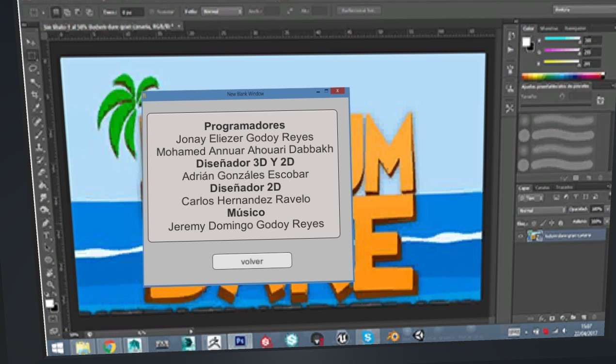Open the layer blend mode dropdown
This screenshot has width=616, height=364.
coord(541,211)
